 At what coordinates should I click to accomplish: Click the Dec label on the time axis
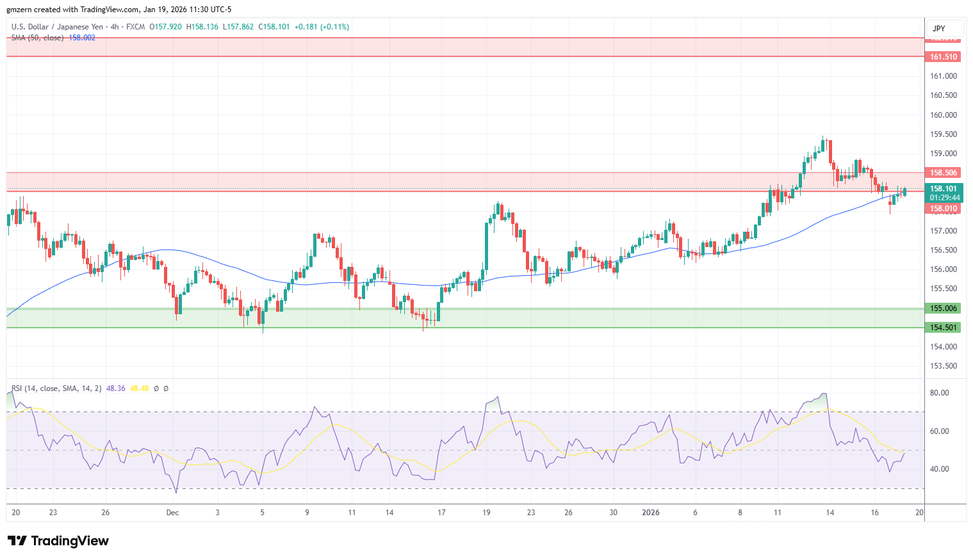(172, 513)
